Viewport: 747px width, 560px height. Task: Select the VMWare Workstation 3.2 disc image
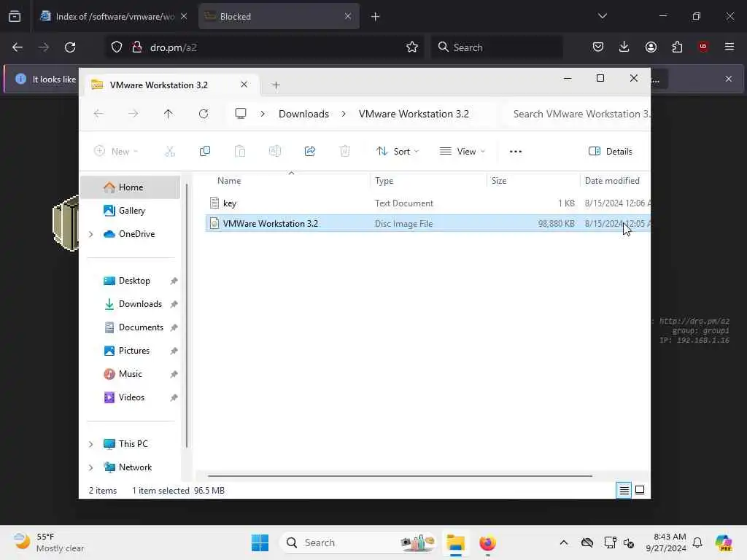(x=427, y=223)
